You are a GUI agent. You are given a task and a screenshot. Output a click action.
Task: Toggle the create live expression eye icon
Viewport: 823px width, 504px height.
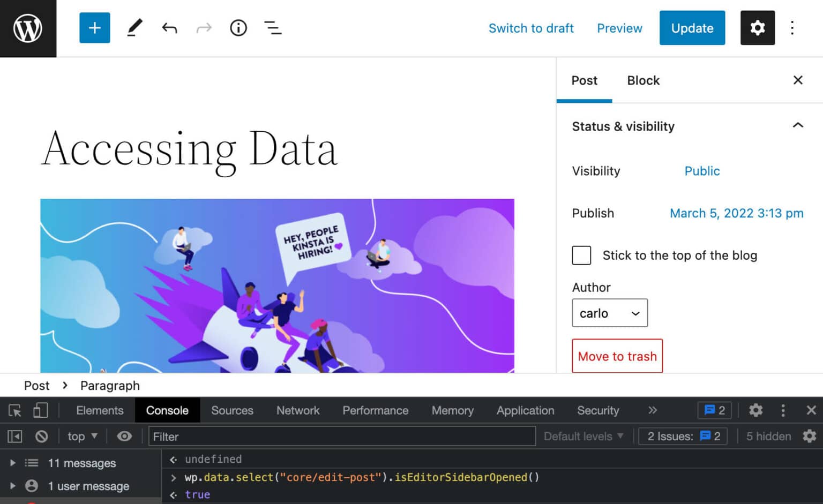click(124, 436)
